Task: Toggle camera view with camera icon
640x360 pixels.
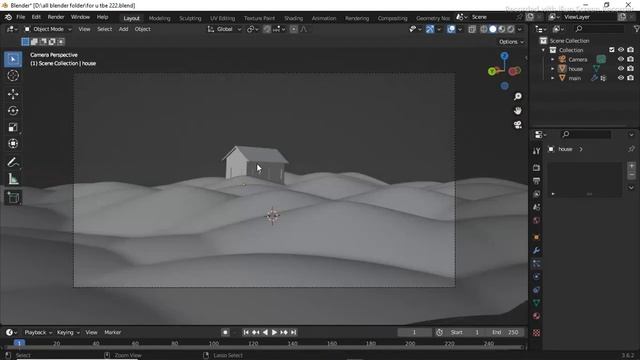Action: [x=518, y=125]
